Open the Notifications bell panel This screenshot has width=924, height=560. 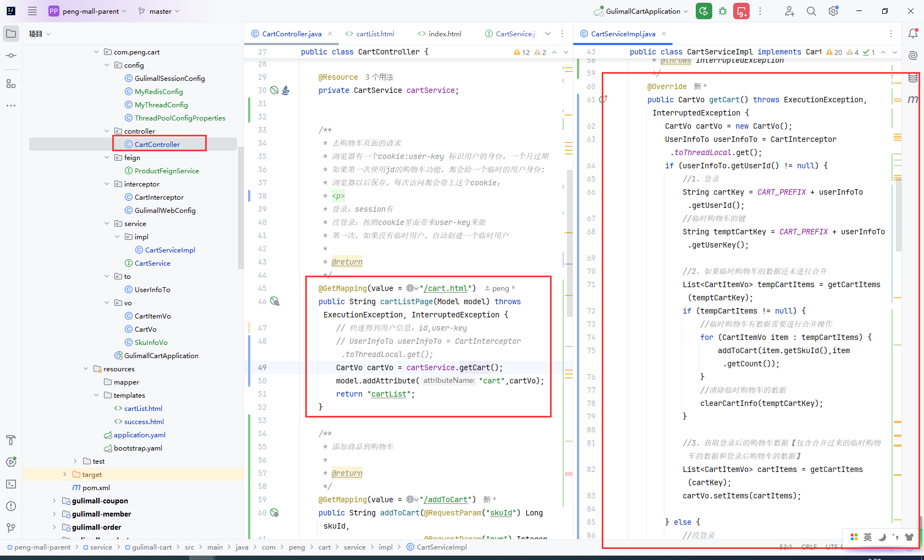tap(913, 34)
